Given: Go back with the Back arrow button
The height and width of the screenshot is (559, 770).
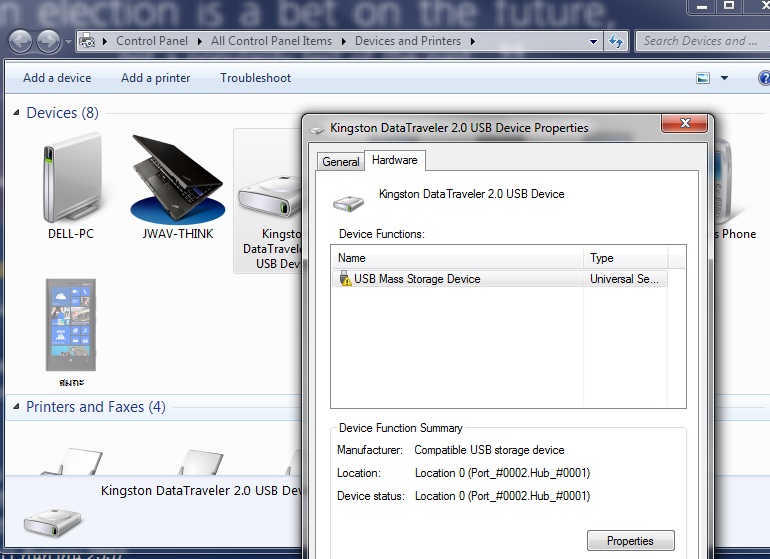Looking at the screenshot, I should pos(20,41).
